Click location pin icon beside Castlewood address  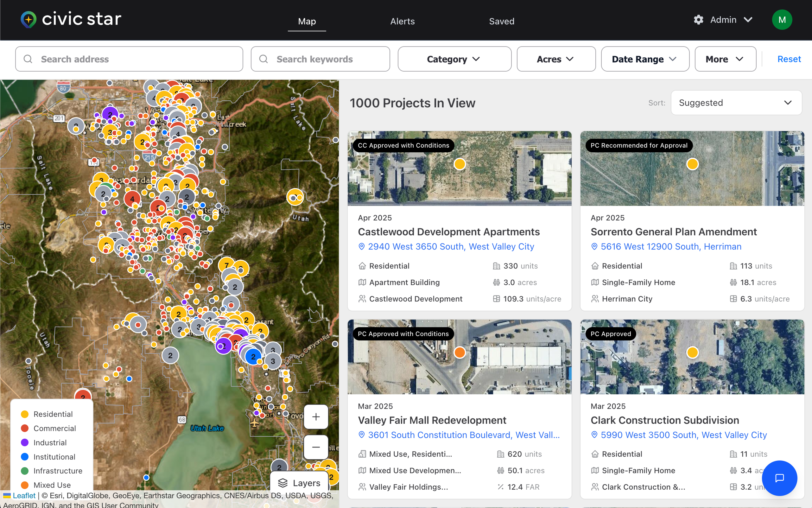point(361,247)
